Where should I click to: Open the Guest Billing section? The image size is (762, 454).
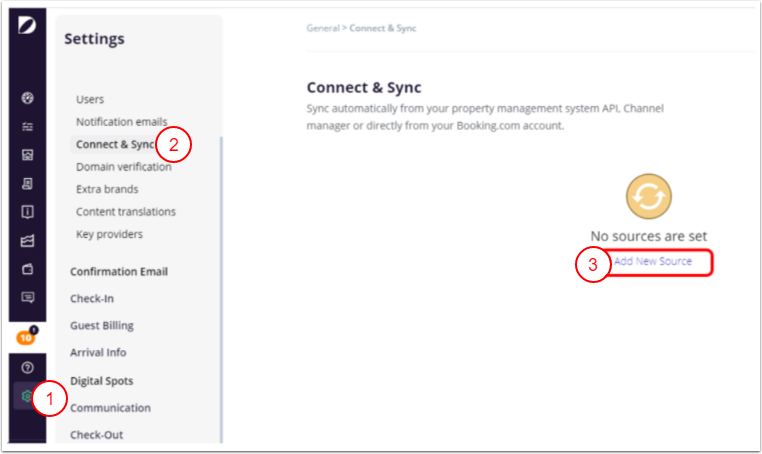[x=101, y=325]
